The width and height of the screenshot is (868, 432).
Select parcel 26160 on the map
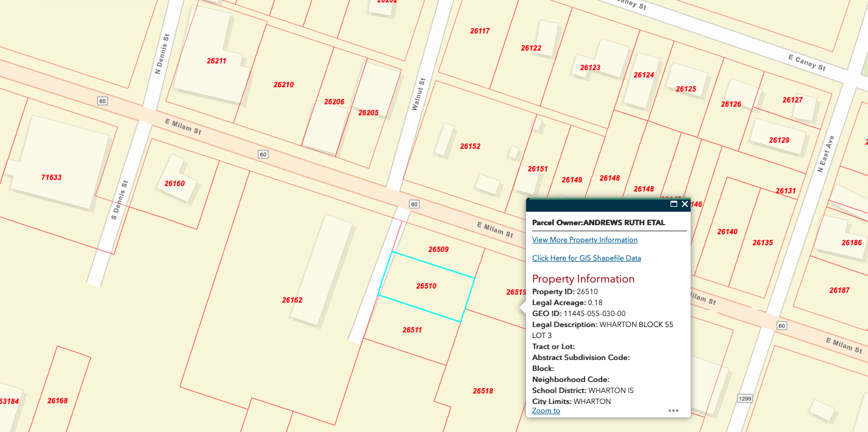click(174, 184)
